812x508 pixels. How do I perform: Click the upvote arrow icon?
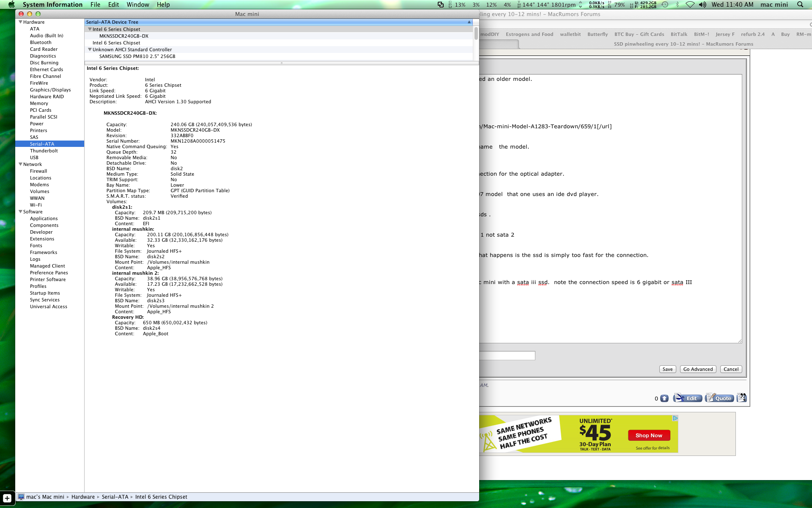[664, 398]
